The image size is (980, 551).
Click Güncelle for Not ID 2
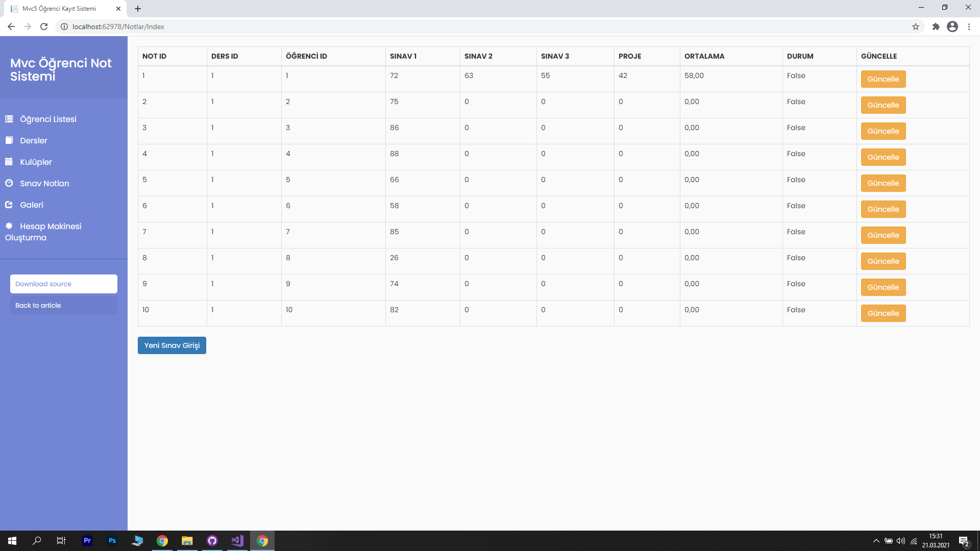pyautogui.click(x=883, y=105)
